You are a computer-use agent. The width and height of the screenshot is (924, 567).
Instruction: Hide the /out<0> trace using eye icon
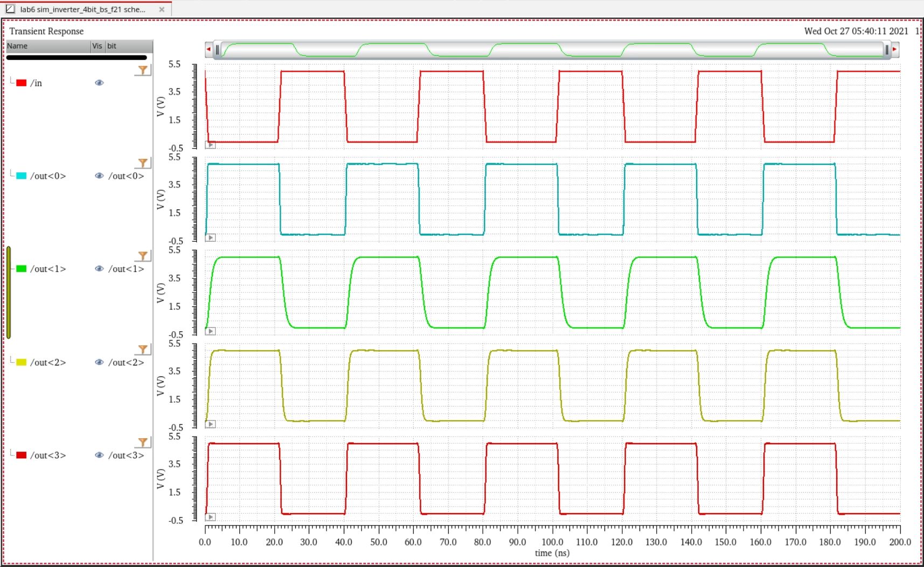click(x=99, y=176)
